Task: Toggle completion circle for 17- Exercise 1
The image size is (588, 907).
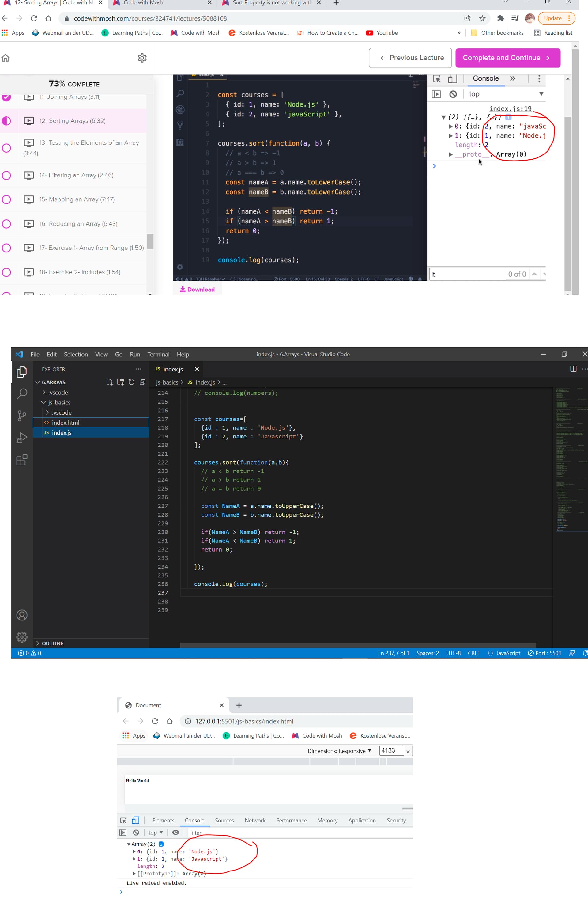Action: point(6,248)
